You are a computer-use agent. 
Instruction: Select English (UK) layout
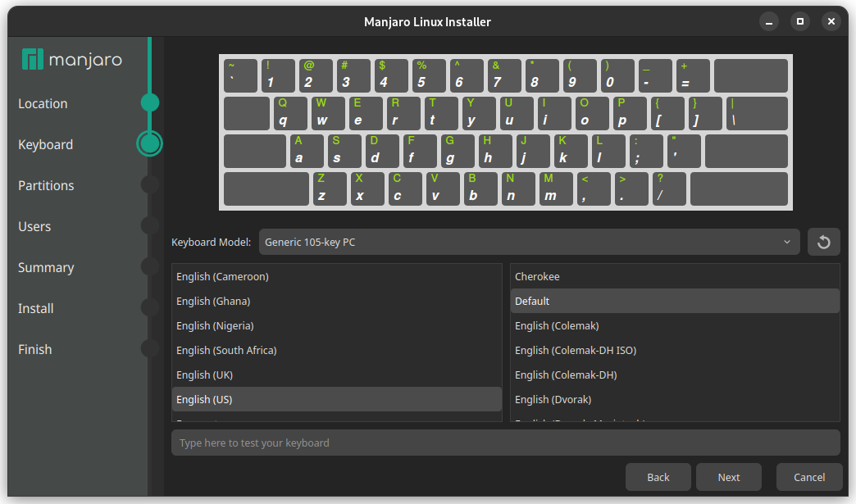coord(337,375)
